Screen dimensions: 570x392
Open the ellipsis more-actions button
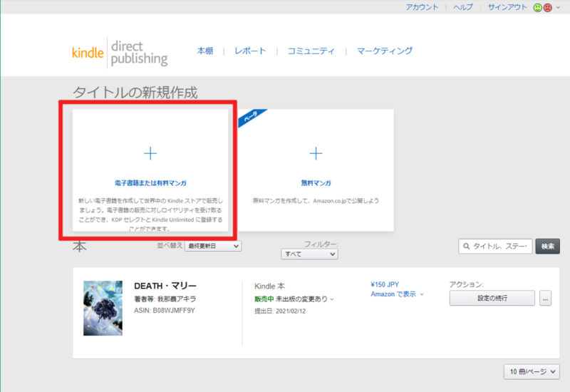pos(545,298)
